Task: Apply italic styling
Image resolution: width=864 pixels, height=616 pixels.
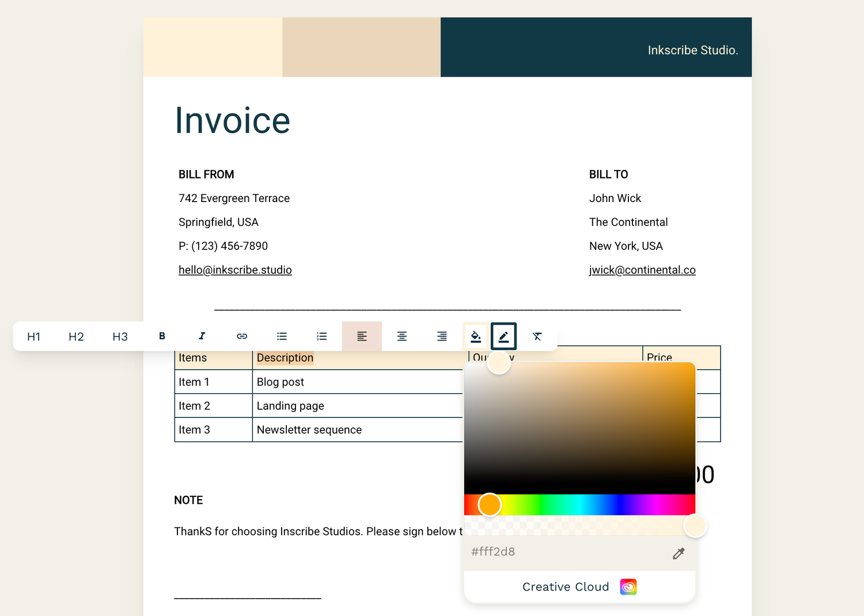Action: (202, 336)
